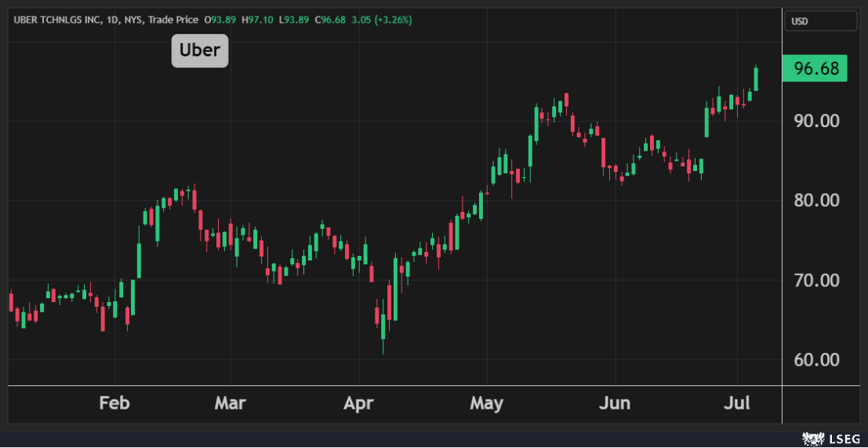The height and width of the screenshot is (448, 868).
Task: Click the green 96.68 current price tag
Action: [815, 69]
